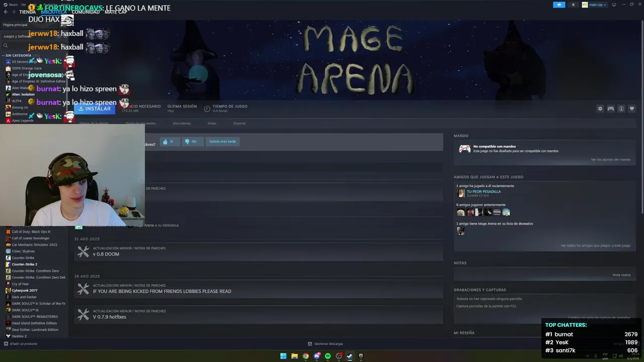Screen dimensions: 644x362
Task: Open Juegos y Software filter dropdown
Action: click(x=17, y=36)
